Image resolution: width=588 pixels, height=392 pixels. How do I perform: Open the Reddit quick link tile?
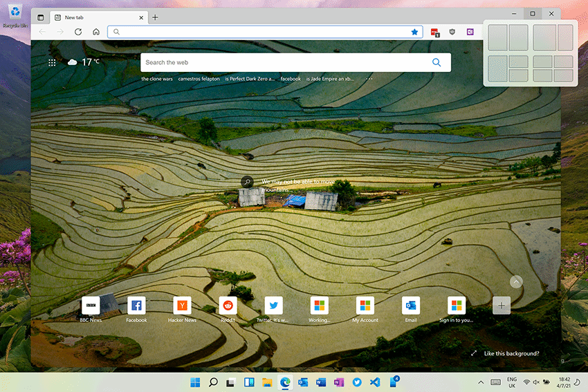[228, 306]
